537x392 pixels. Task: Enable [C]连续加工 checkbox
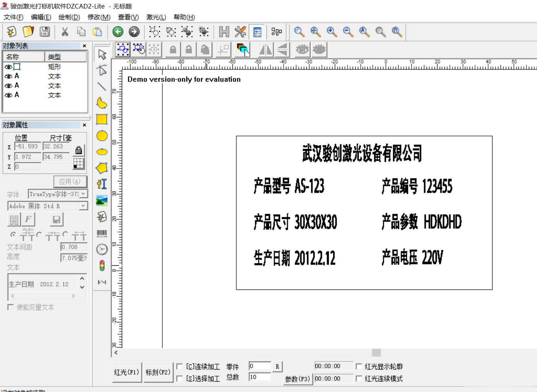[x=179, y=366]
